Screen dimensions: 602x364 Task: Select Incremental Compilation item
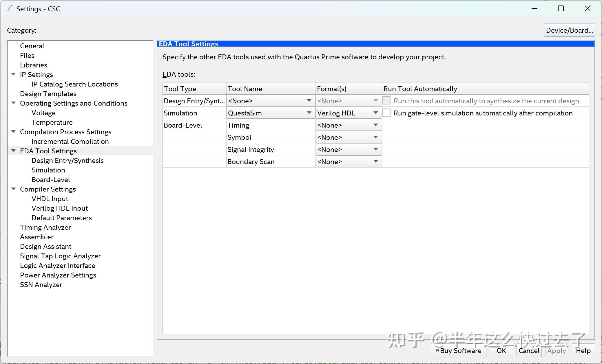70,141
